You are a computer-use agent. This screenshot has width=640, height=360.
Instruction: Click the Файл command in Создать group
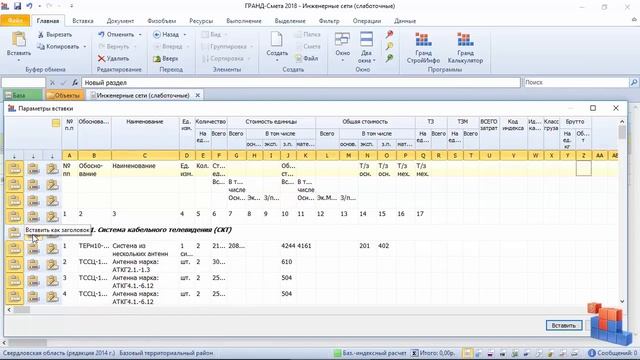307,58
